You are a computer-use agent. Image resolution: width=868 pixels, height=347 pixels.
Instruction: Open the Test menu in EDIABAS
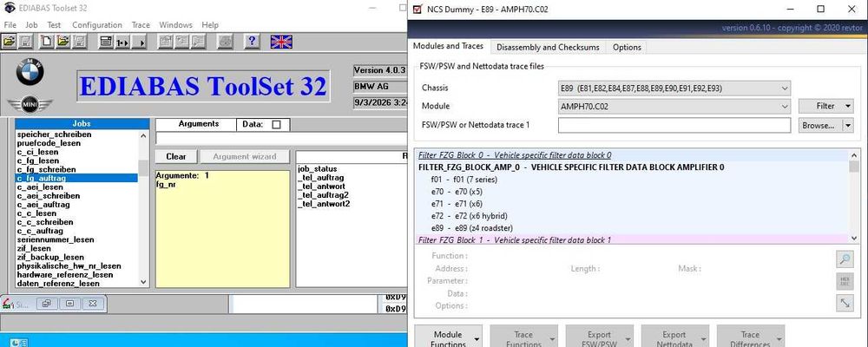click(54, 25)
